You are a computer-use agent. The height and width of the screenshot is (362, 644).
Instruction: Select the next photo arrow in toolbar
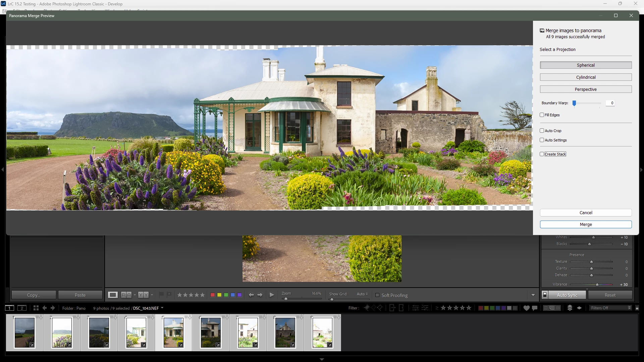click(x=260, y=295)
